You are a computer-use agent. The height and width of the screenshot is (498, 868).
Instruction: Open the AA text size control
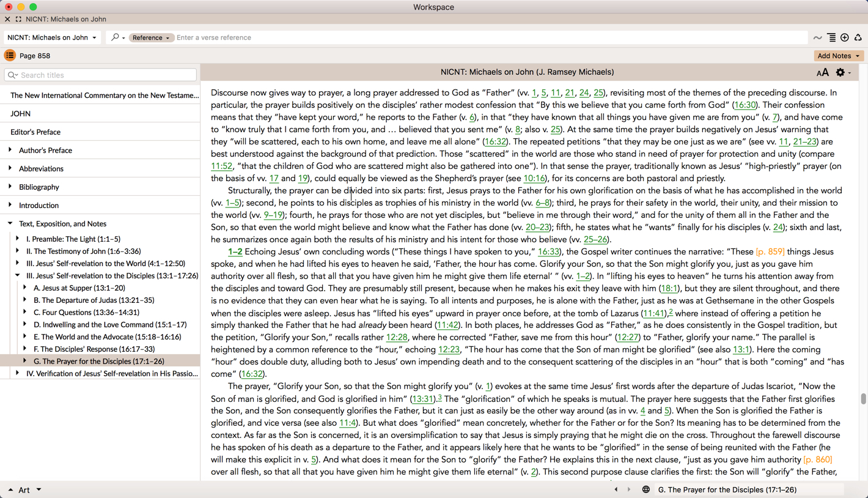[x=823, y=73]
